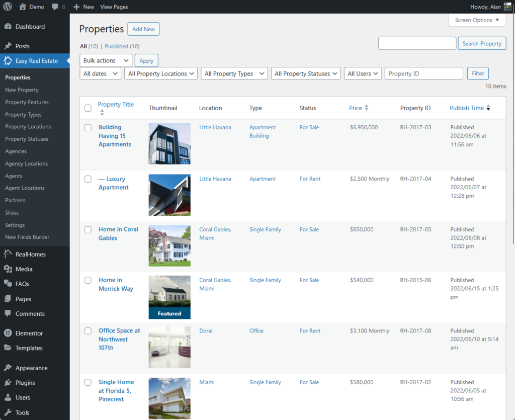Open the thumbnail for Home in Merrick Way
Screen dimensions: 515x420
point(169,296)
